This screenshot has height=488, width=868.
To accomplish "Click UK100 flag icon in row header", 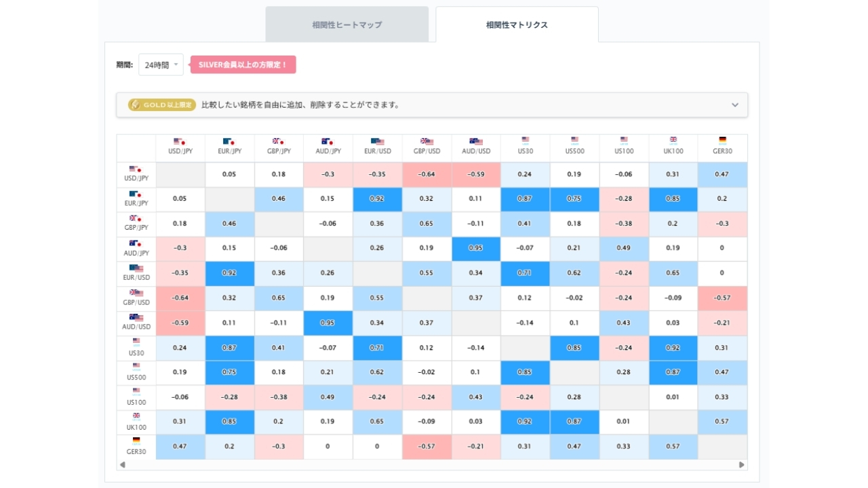I will (x=136, y=416).
